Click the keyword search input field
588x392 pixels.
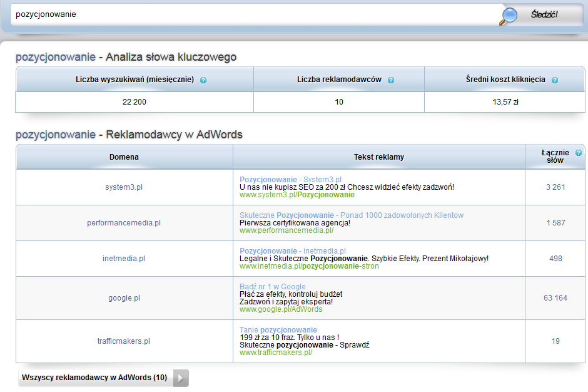click(x=250, y=14)
